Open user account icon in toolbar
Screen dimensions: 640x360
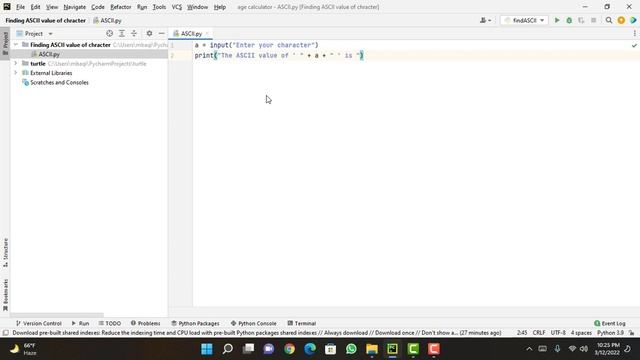pos(485,20)
